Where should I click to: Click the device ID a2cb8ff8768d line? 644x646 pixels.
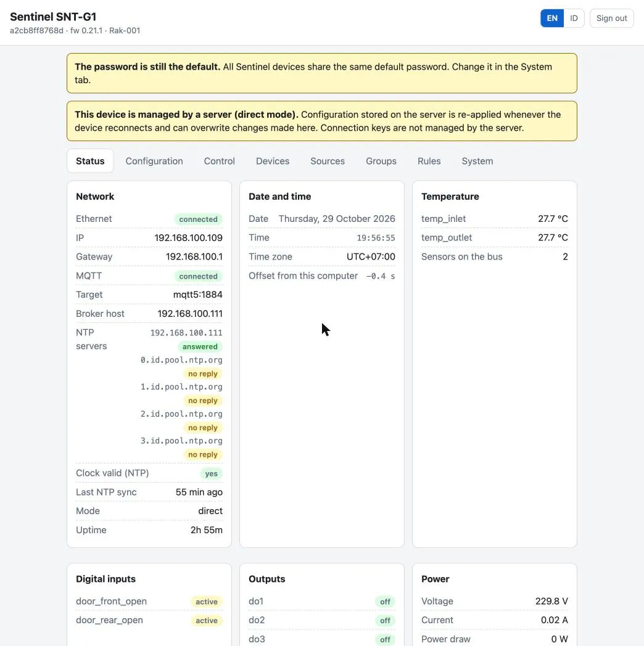(75, 30)
